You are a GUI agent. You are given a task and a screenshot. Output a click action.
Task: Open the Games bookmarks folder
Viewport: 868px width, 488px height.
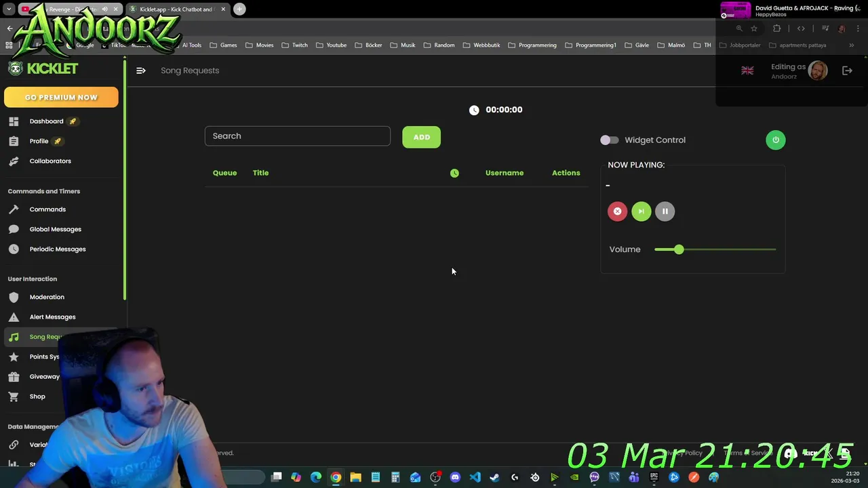(x=223, y=45)
